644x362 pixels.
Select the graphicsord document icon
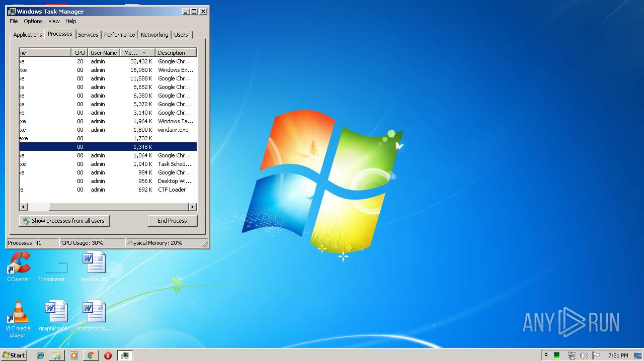tap(56, 316)
